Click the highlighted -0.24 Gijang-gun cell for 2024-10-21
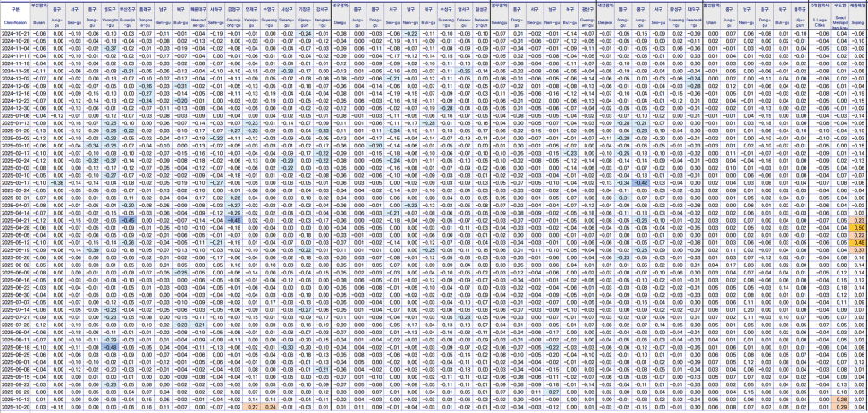The height and width of the screenshot is (413, 868). tap(305, 32)
